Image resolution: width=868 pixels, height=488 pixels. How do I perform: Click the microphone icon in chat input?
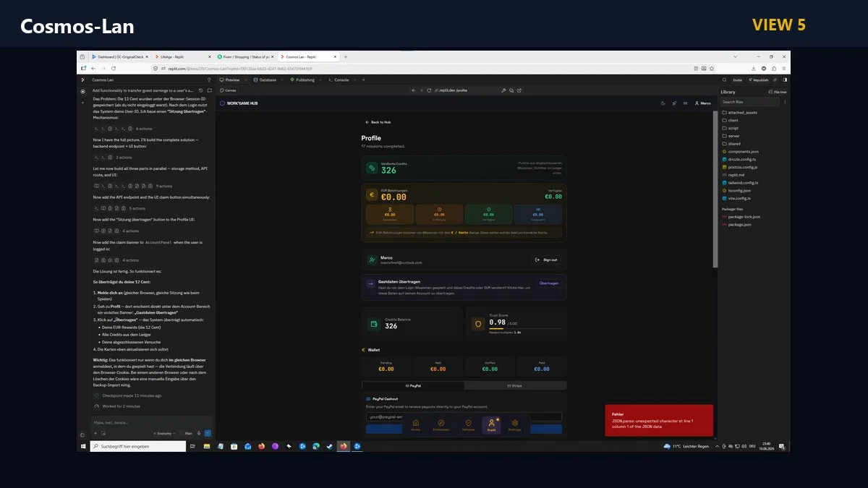[199, 433]
